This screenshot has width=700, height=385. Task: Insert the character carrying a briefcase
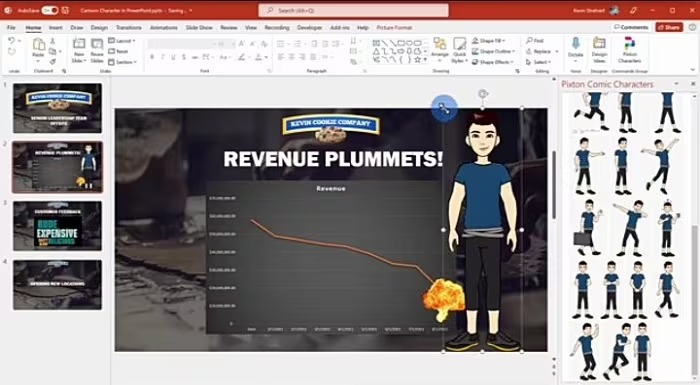coord(588,227)
